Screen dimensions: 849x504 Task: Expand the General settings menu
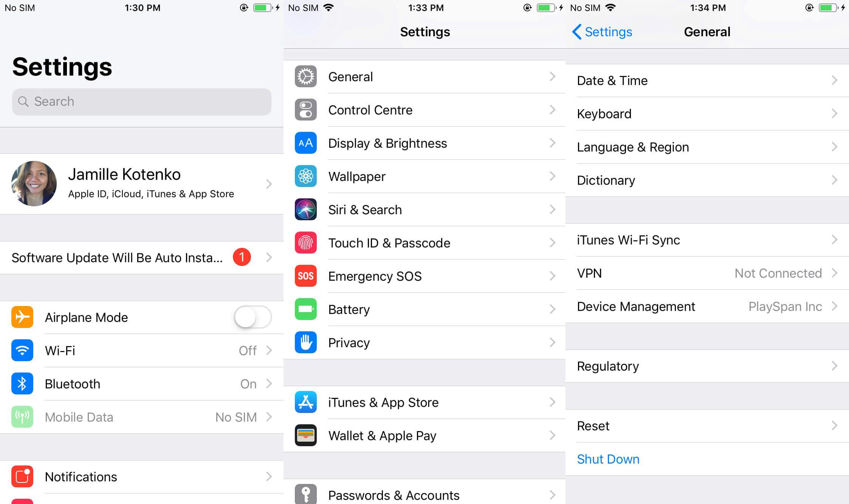pyautogui.click(x=424, y=76)
